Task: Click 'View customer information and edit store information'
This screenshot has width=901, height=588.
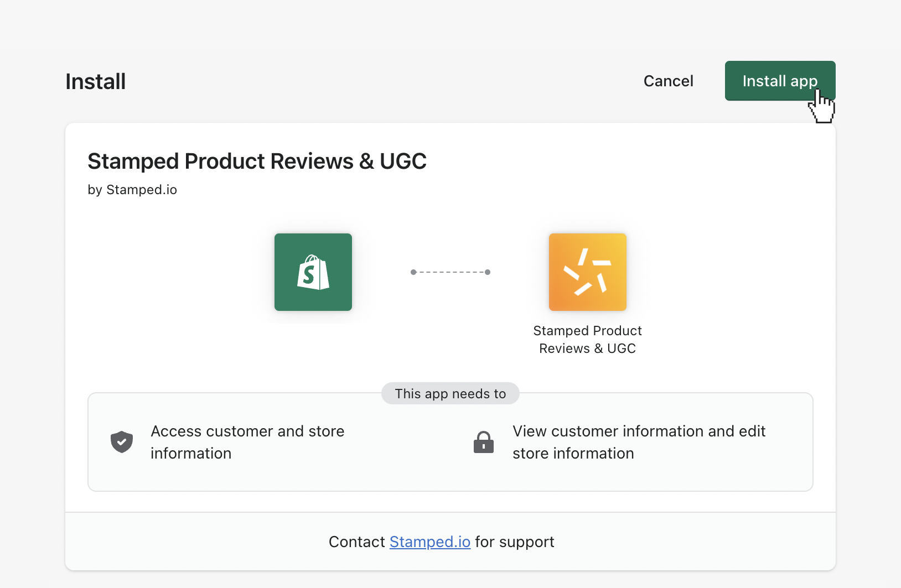Action: pos(639,442)
